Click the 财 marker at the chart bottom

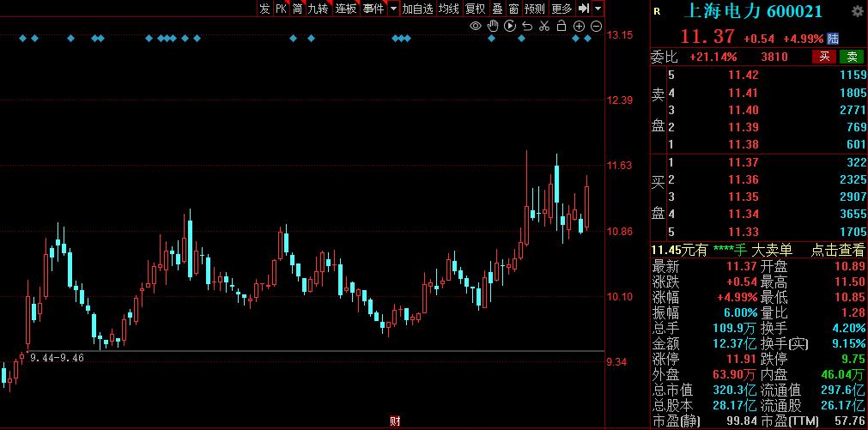tap(395, 421)
